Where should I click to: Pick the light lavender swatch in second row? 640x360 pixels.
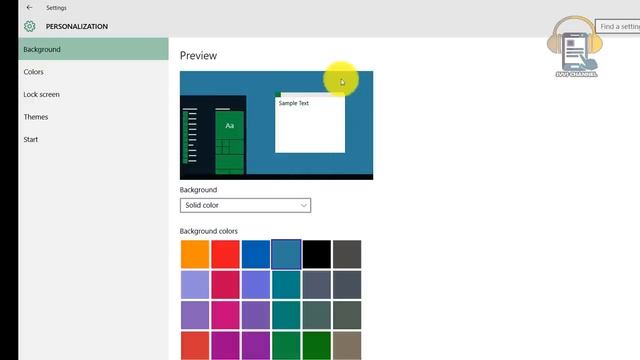195,284
